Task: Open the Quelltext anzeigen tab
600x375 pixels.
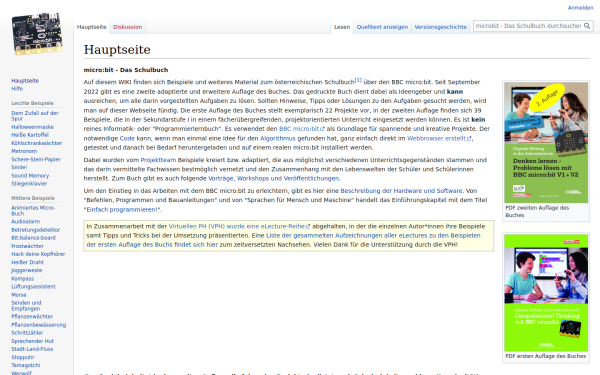Action: coord(382,27)
